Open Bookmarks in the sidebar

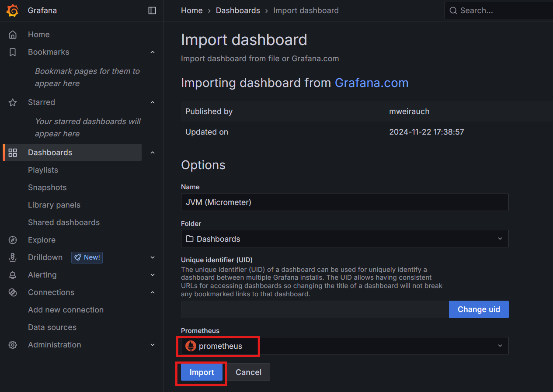coord(49,52)
